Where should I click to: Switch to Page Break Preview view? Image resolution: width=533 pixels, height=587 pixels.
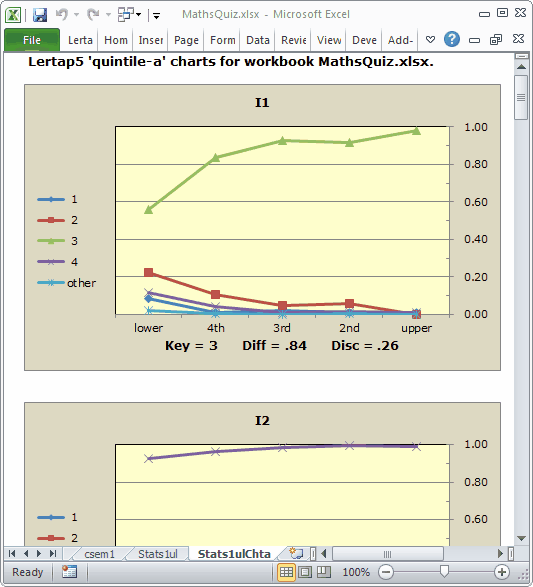[324, 572]
